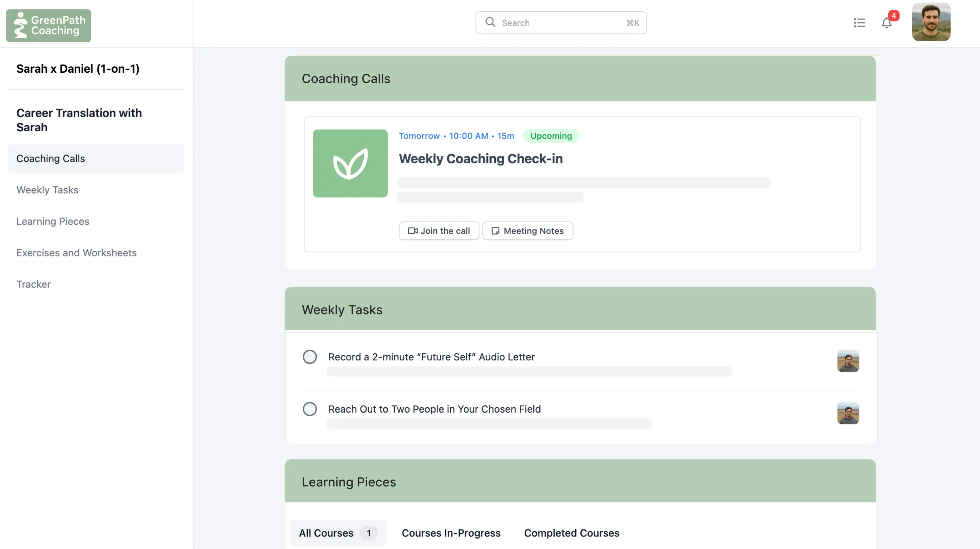Open the notifications bell
Viewport: 980px width, 549px height.
click(x=886, y=23)
